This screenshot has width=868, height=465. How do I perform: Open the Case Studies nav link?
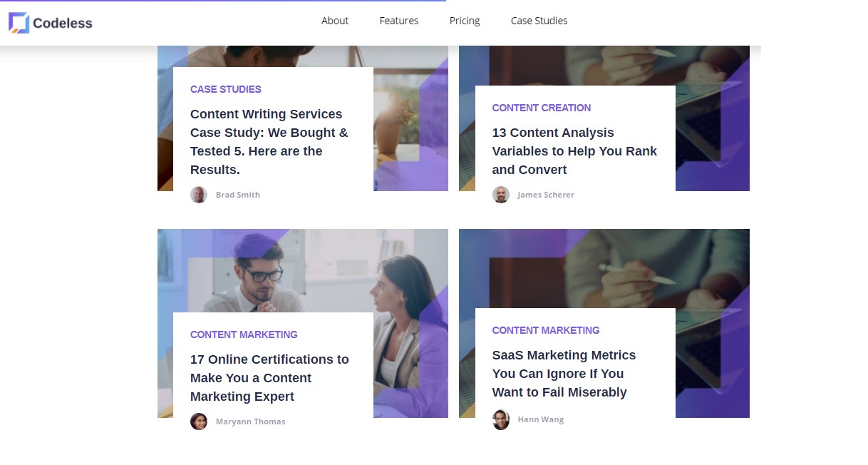tap(539, 21)
